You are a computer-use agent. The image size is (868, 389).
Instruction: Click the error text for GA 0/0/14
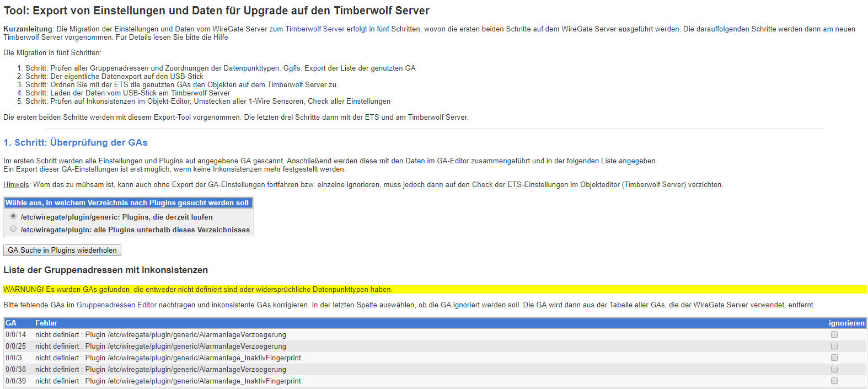tap(160, 335)
